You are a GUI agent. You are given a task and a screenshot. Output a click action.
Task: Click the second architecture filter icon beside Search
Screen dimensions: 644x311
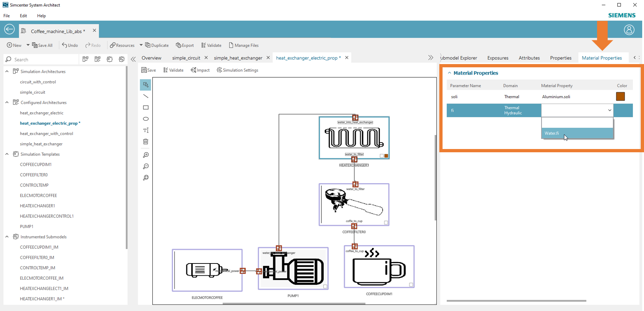[x=98, y=59]
